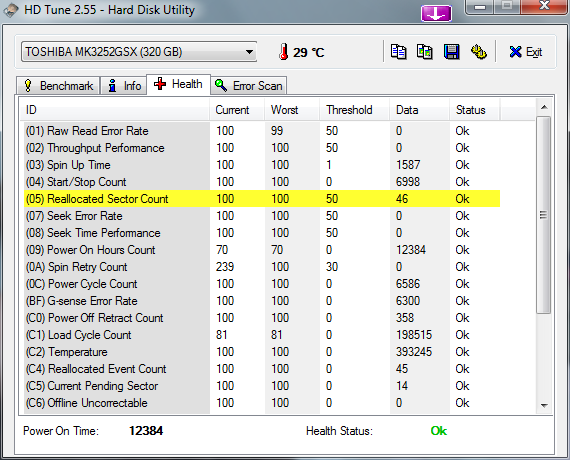570x460 pixels.
Task: Click the copy screenshot icon
Action: point(425,52)
